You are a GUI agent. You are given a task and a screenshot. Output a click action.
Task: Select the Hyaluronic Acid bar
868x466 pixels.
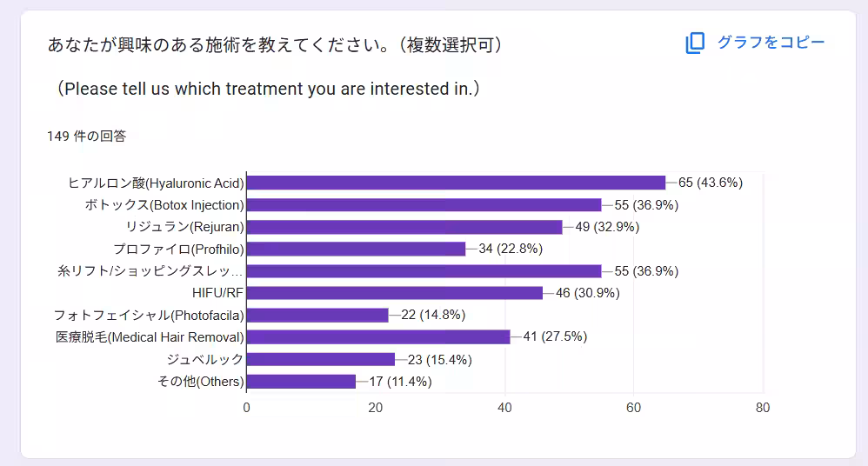click(456, 183)
